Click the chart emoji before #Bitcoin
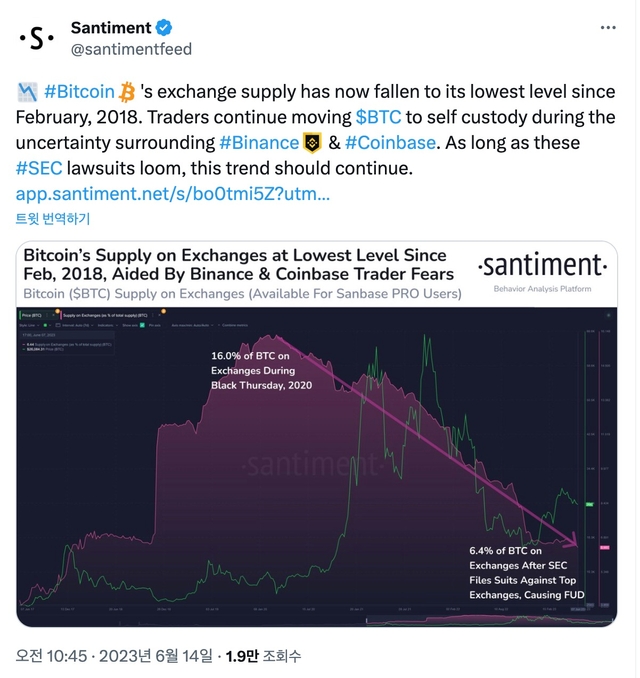The width and height of the screenshot is (640, 678). click(28, 92)
